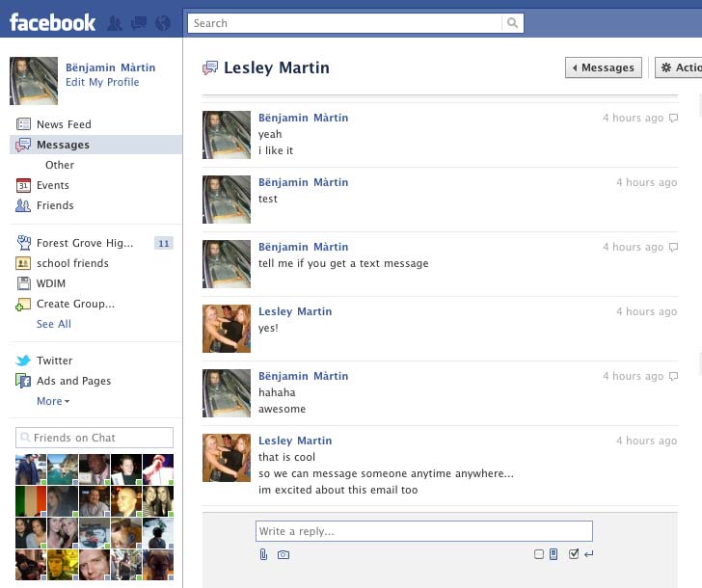Open Twitter from the sidebar

click(x=54, y=361)
